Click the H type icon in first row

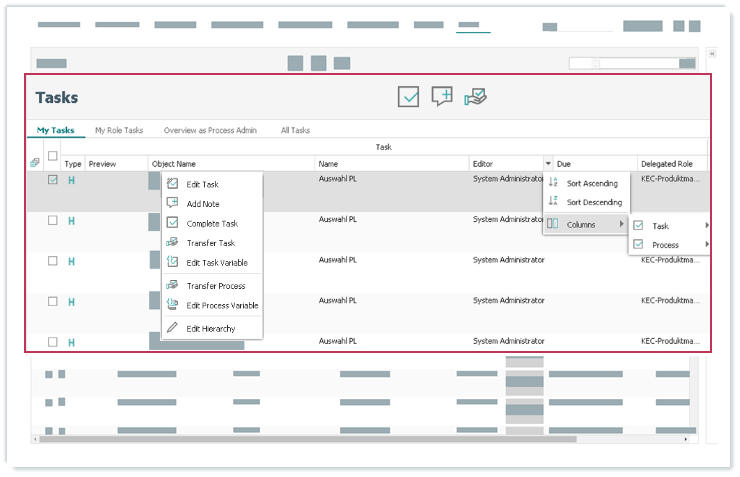point(71,180)
